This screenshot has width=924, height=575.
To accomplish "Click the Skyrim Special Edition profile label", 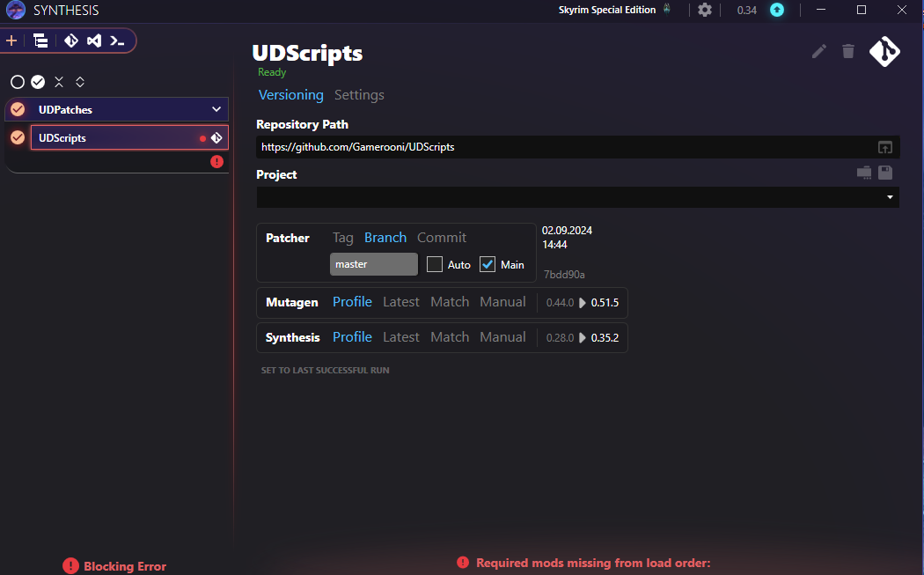I will coord(607,10).
